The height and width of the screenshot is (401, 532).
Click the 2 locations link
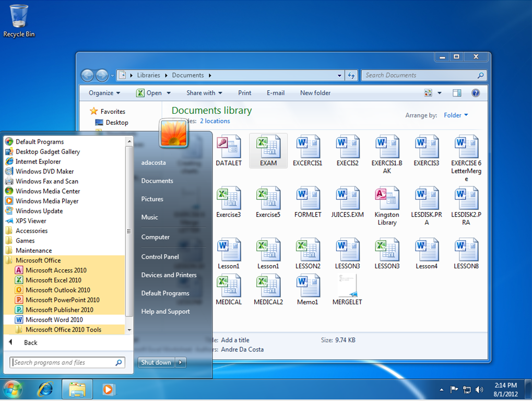point(215,121)
